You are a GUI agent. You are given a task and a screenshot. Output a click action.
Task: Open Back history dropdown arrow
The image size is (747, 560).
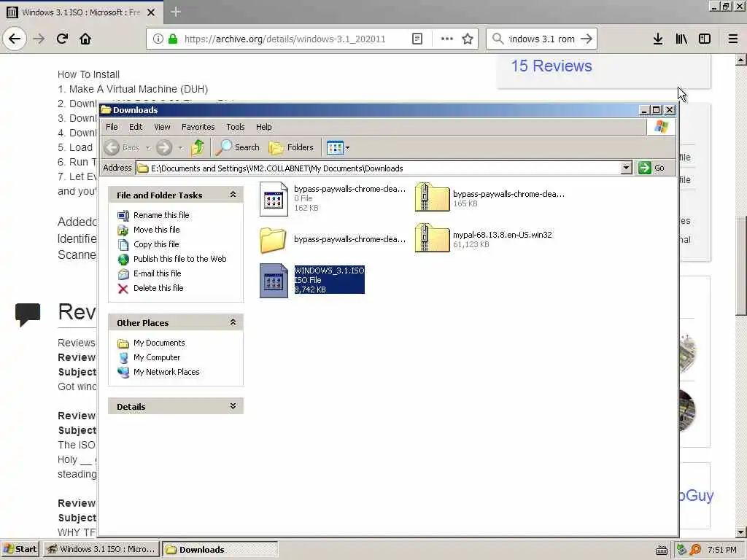coord(148,148)
